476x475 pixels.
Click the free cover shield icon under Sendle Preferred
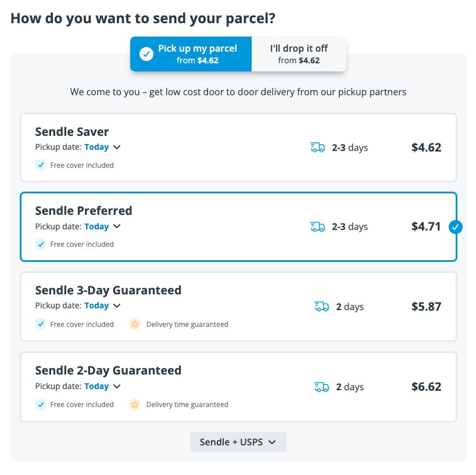[40, 244]
